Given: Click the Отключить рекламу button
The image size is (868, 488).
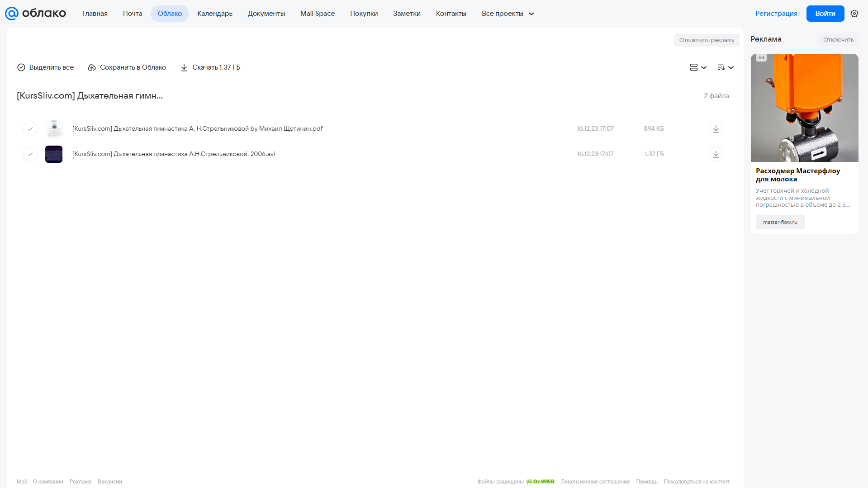Looking at the screenshot, I should 707,40.
